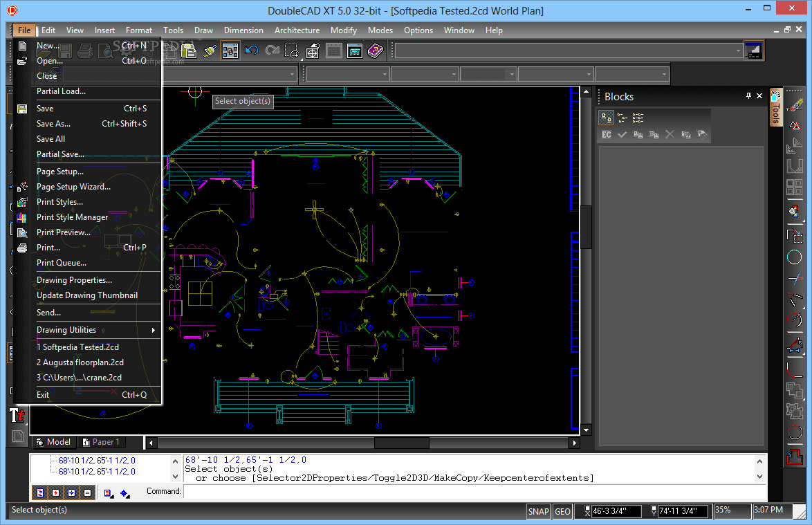Click the transform rectangle icon with red arrow
The height and width of the screenshot is (525, 812).
coord(795,236)
